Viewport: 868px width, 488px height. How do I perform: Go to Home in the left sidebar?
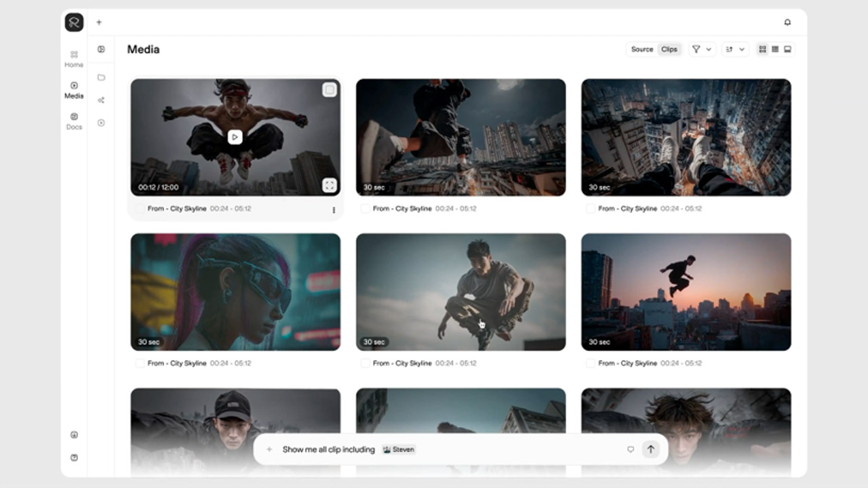(x=74, y=59)
